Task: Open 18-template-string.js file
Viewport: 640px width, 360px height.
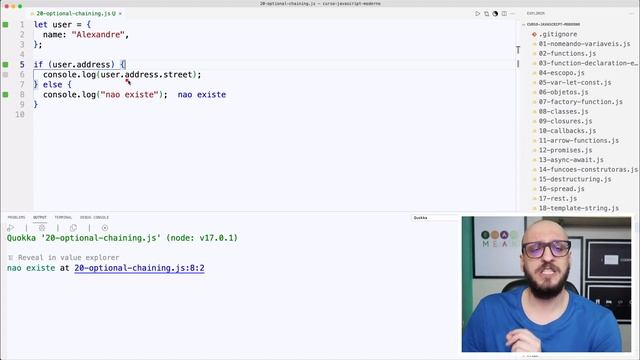Action: click(578, 208)
